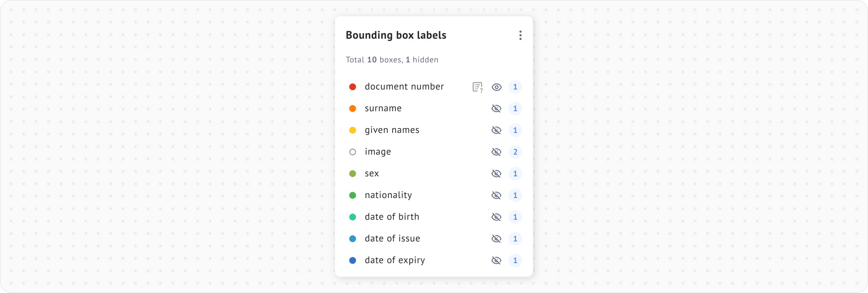
Task: Open the three-dot panel options menu
Action: coord(520,35)
